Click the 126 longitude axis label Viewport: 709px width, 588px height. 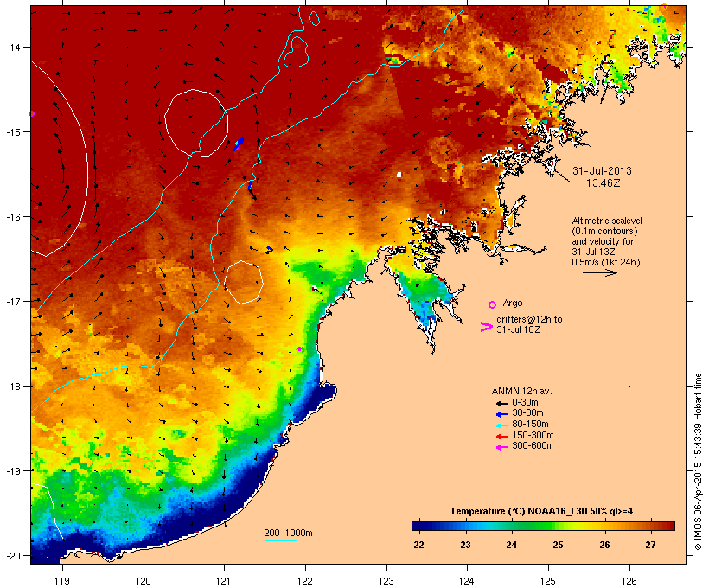click(x=629, y=581)
